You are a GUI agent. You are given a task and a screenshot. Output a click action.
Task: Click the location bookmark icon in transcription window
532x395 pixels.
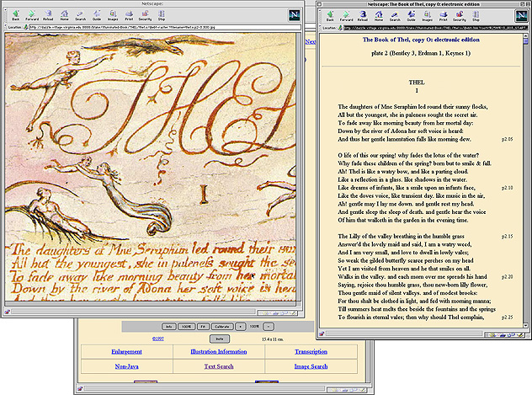click(x=340, y=28)
